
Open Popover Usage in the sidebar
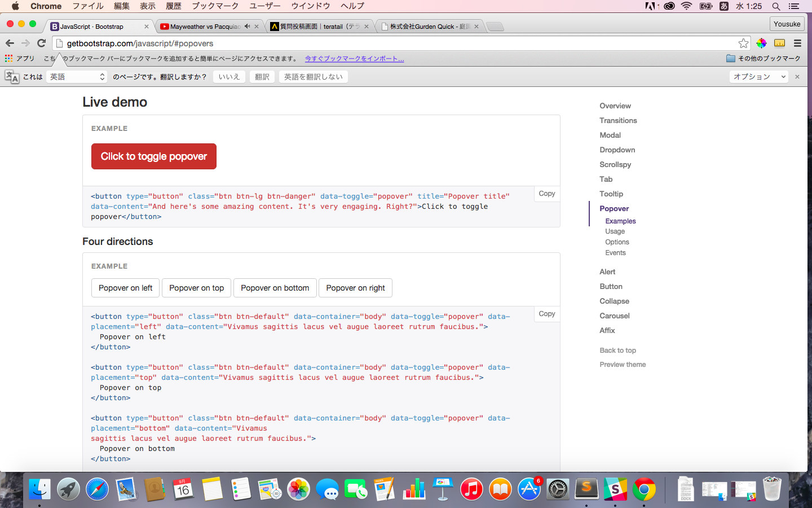click(x=615, y=231)
